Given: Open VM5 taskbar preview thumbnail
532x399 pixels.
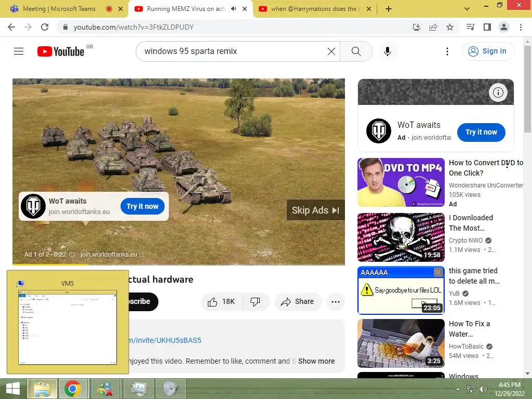Looking at the screenshot, I should [x=68, y=322].
